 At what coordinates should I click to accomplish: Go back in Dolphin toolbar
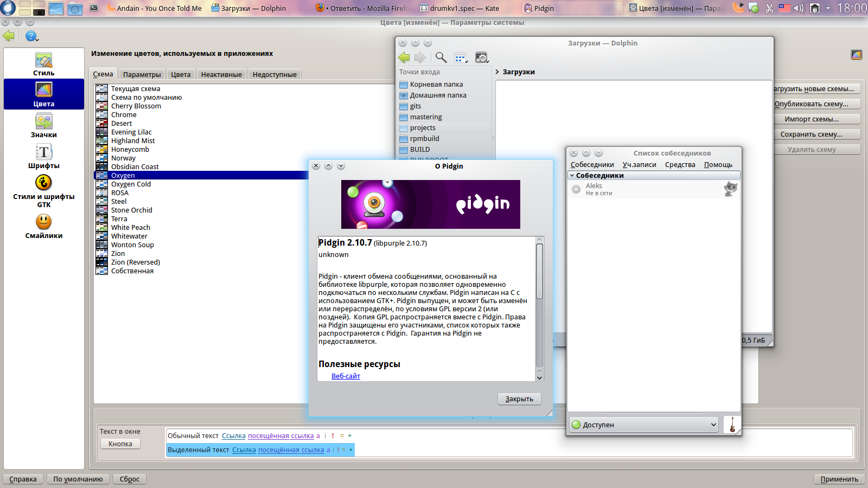pos(404,57)
